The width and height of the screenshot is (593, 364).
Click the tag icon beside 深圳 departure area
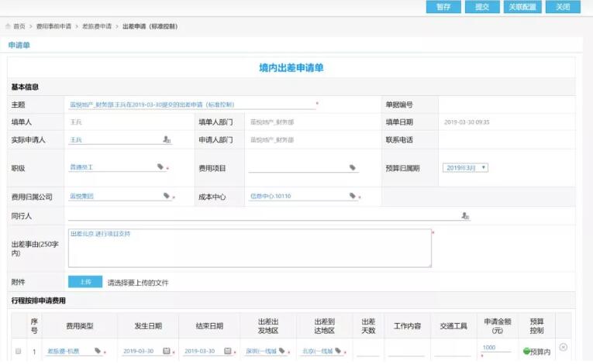tap(282, 351)
